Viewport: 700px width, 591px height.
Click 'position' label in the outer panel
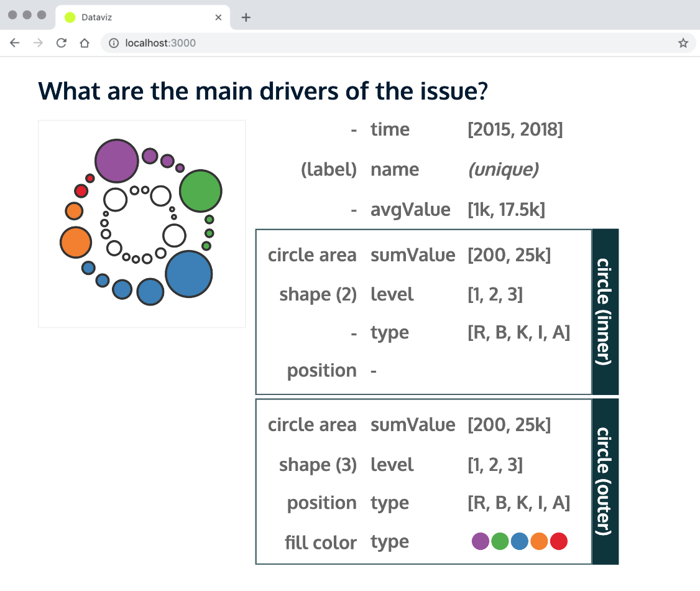(x=322, y=503)
